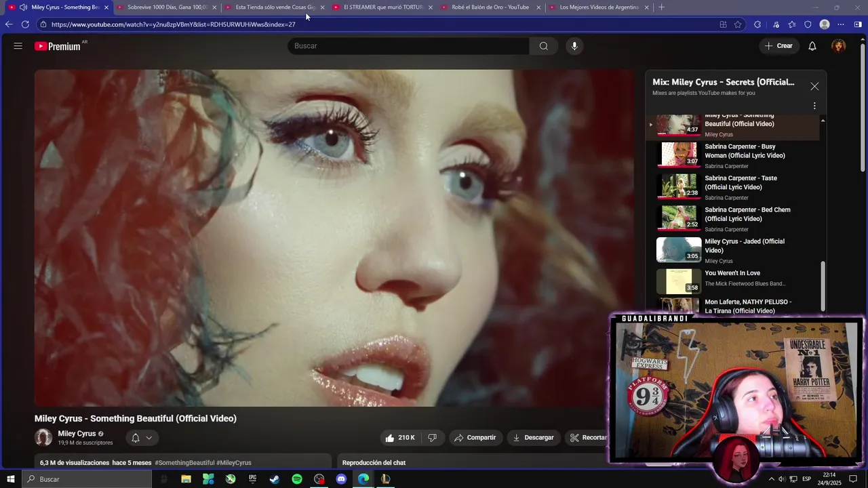Open Windows notification center icon
The image size is (868, 488).
(x=854, y=479)
